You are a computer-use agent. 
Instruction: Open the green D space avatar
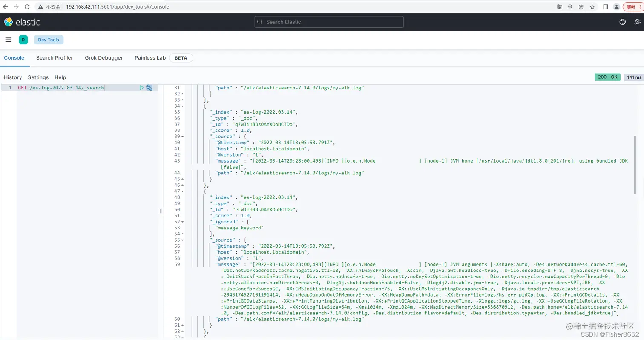click(23, 40)
